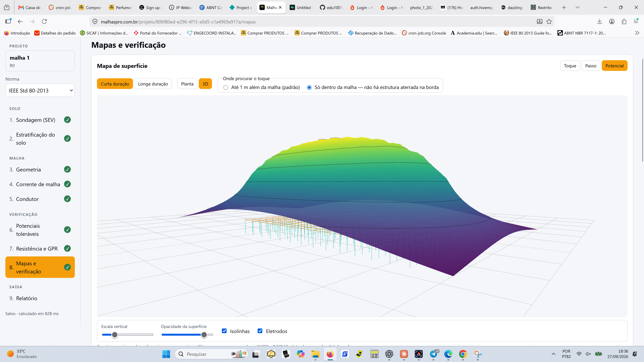Click the Windows Start button
Viewport: 644px width, 362px height.
[x=166, y=354]
